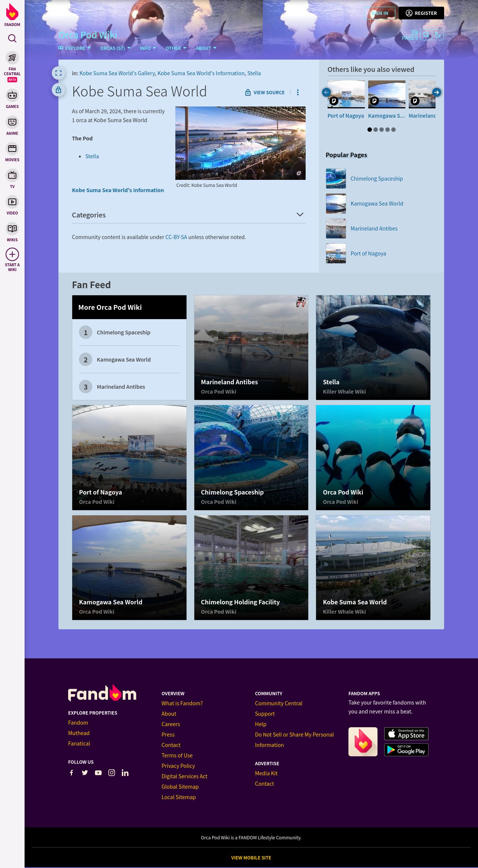Image resolution: width=478 pixels, height=868 pixels.
Task: Click the Start a Wiki plus icon
Action: click(x=12, y=254)
